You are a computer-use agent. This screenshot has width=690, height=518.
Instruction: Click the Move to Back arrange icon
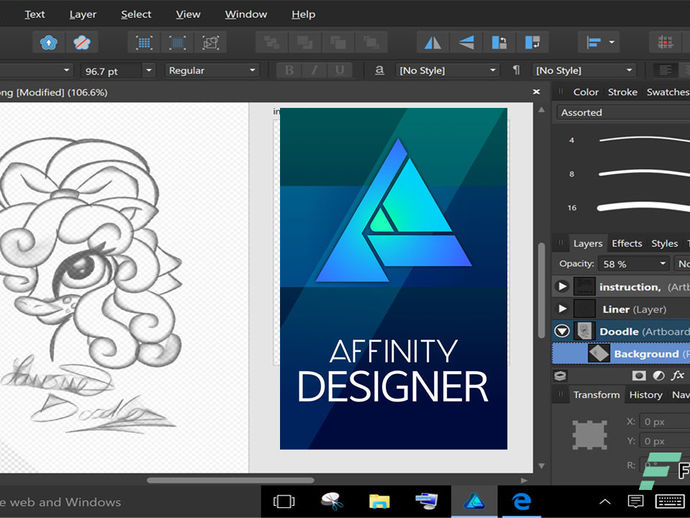(272, 43)
